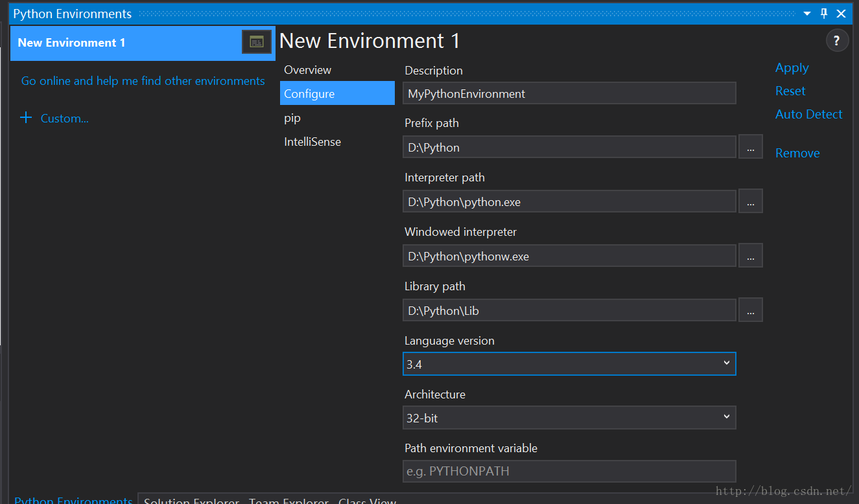
Task: Pin the Python Environments window
Action: (824, 14)
